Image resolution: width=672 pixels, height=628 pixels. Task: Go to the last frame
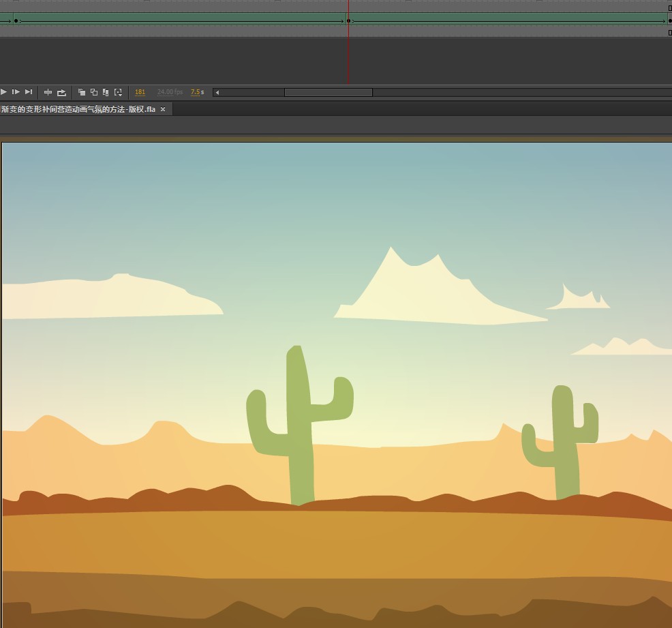click(29, 92)
